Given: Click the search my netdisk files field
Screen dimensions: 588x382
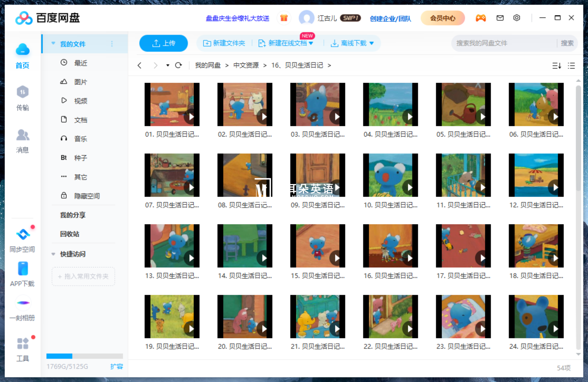Looking at the screenshot, I should coord(503,43).
